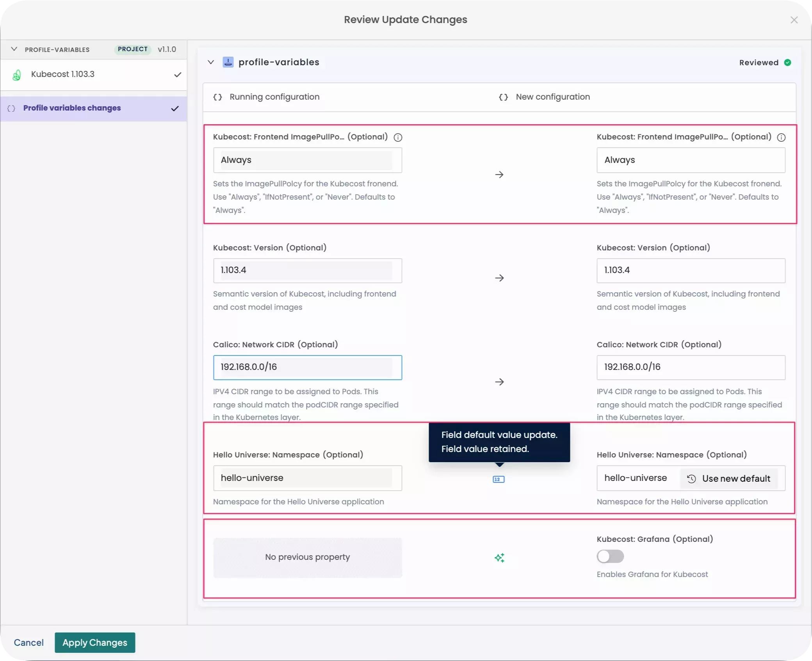This screenshot has height=661, width=812.
Task: Click the running configuration Always field
Action: (307, 160)
